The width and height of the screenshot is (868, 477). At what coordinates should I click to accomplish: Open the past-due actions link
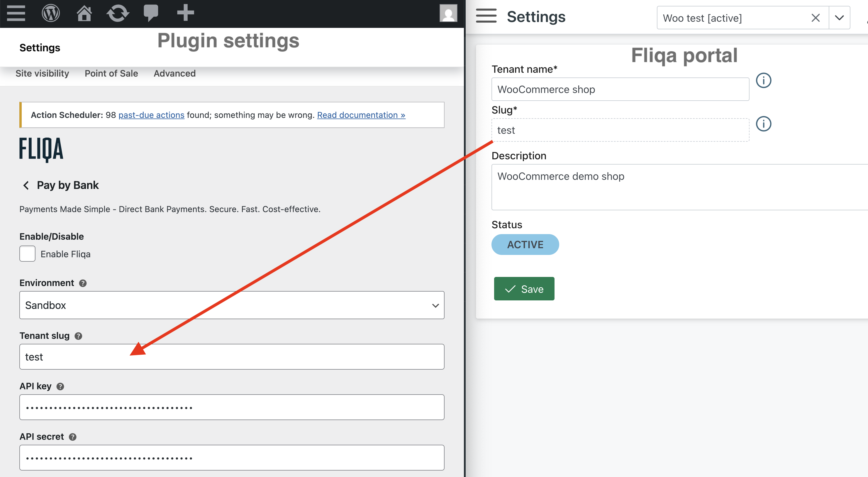[151, 115]
